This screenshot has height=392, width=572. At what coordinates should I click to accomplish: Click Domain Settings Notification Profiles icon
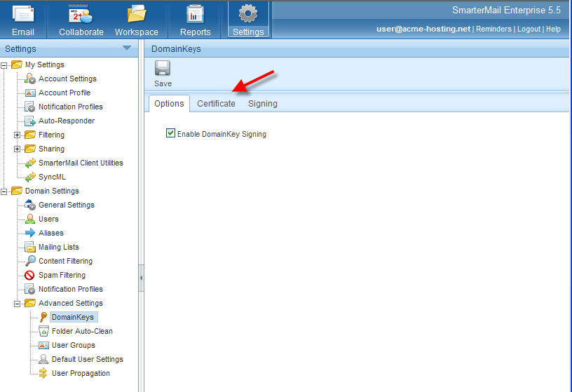point(30,289)
